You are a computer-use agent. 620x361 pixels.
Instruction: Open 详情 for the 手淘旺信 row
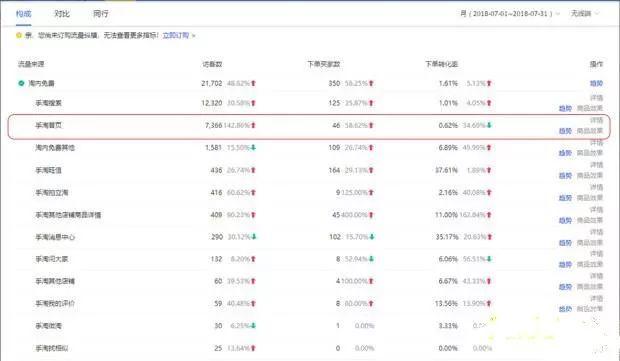point(596,165)
